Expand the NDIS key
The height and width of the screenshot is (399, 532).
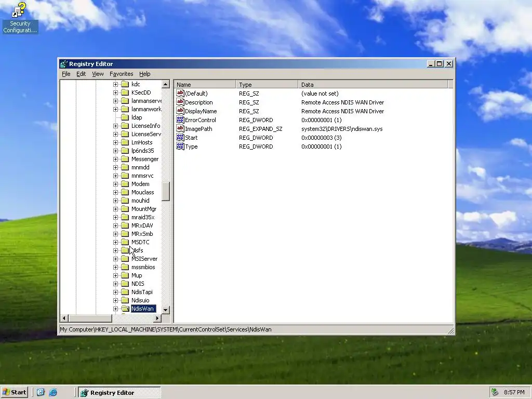pyautogui.click(x=116, y=284)
